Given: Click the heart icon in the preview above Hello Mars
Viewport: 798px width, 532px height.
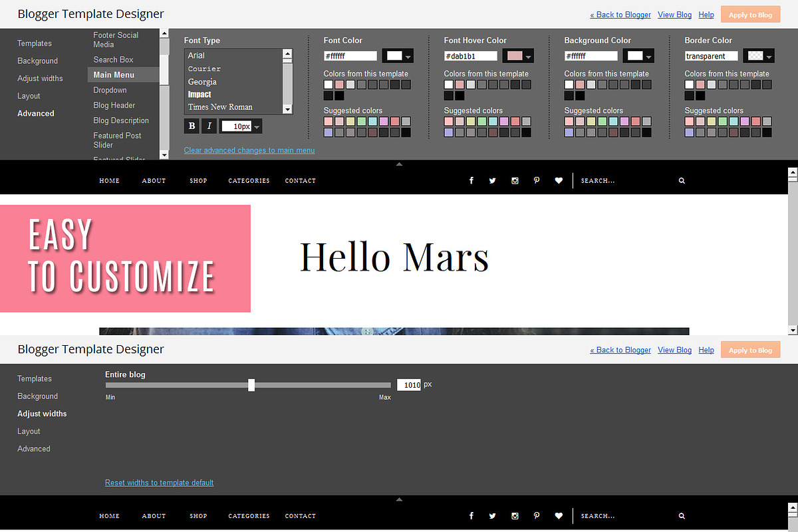Looking at the screenshot, I should coord(559,180).
